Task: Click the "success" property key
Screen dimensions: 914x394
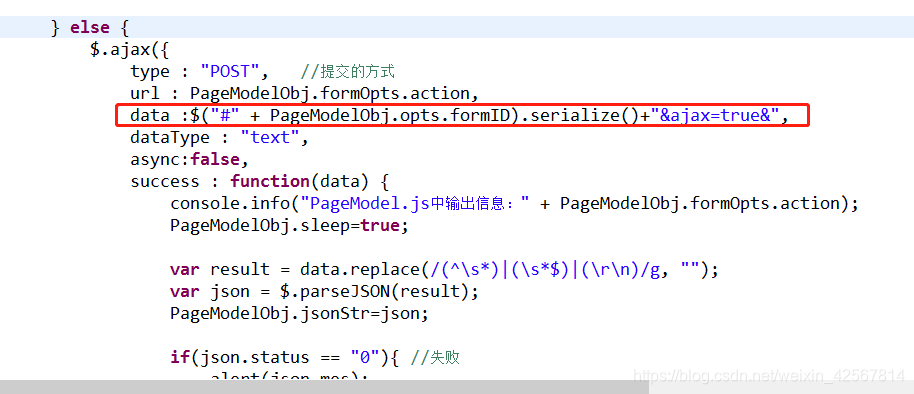Action: click(165, 181)
